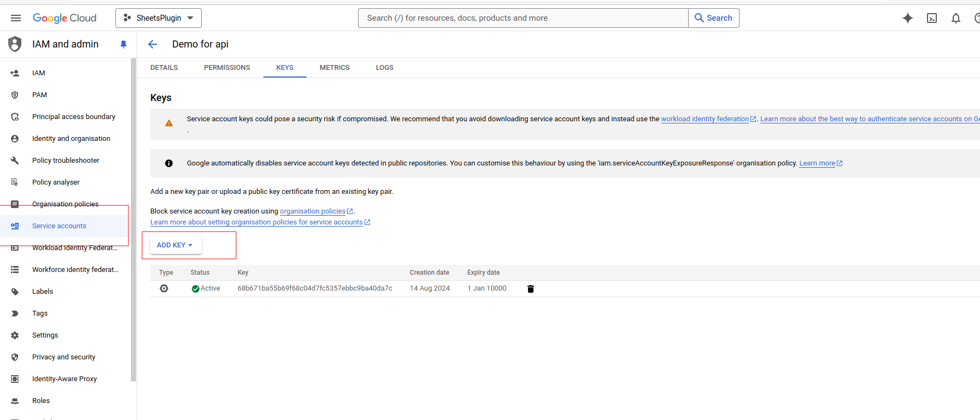This screenshot has height=420, width=980.
Task: Open the notifications bell
Action: pos(955,18)
